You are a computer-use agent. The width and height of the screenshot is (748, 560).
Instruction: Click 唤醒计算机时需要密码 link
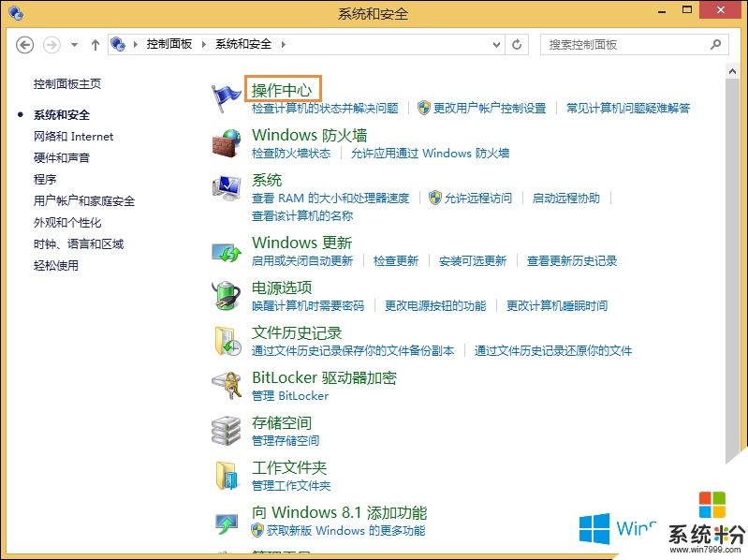pos(308,306)
